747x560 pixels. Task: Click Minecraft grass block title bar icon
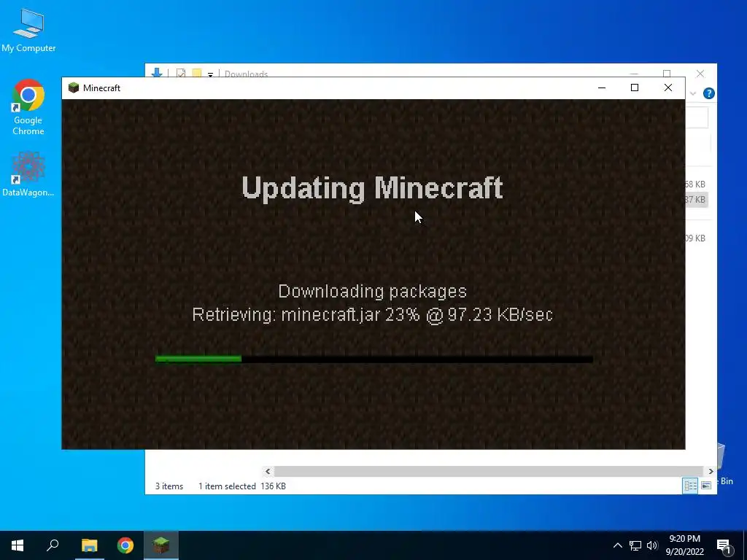point(74,87)
